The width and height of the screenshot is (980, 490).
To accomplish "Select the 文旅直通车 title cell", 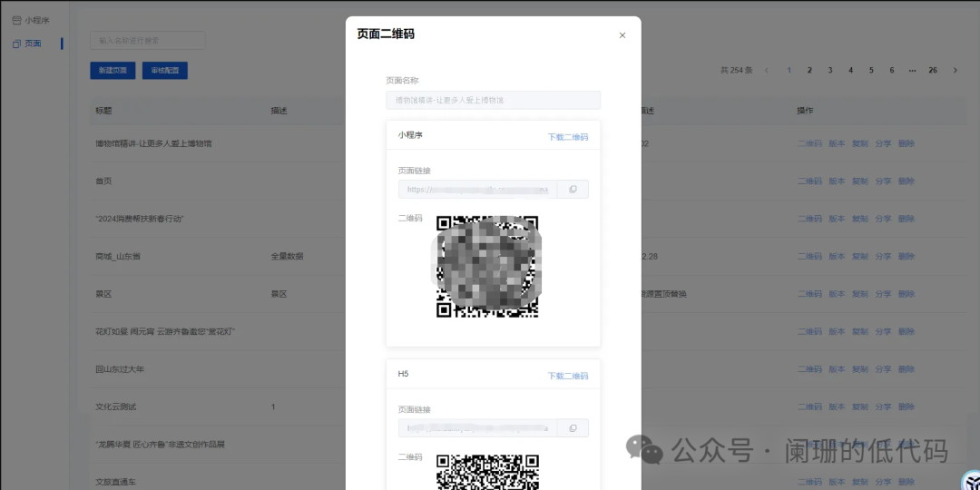I will pyautogui.click(x=115, y=482).
